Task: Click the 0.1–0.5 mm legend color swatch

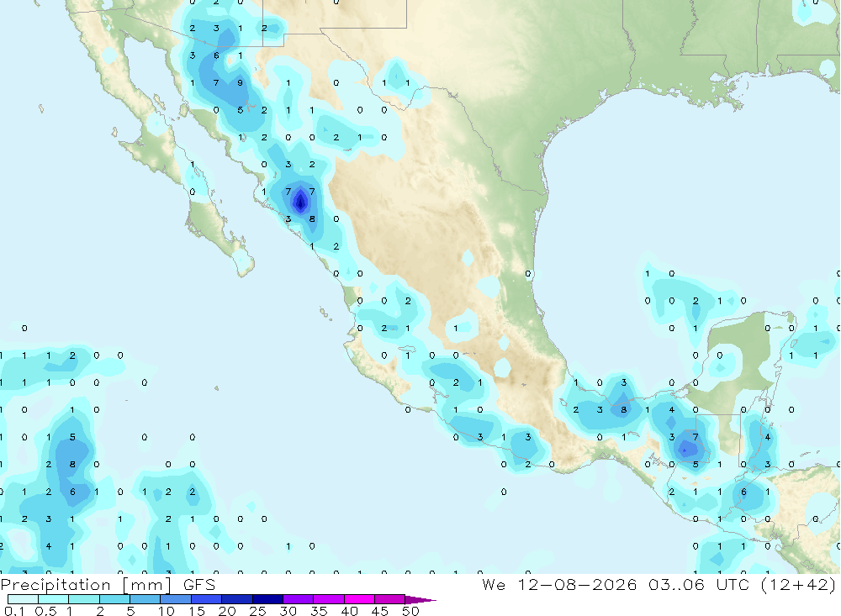Action: [x=23, y=599]
